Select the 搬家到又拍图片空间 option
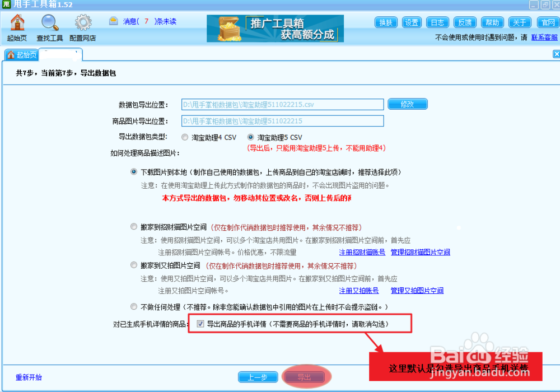Image resolution: width=560 pixels, height=392 pixels. [x=133, y=265]
